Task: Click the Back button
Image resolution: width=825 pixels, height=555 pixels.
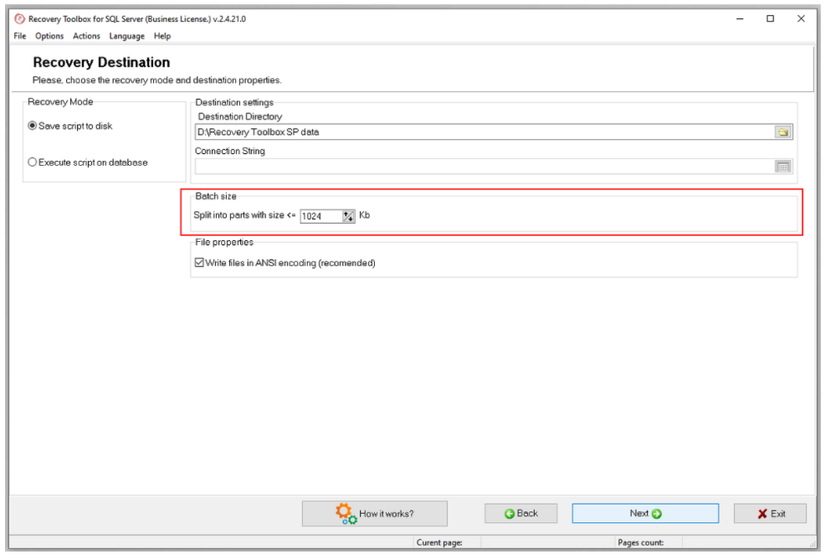Action: click(x=521, y=513)
